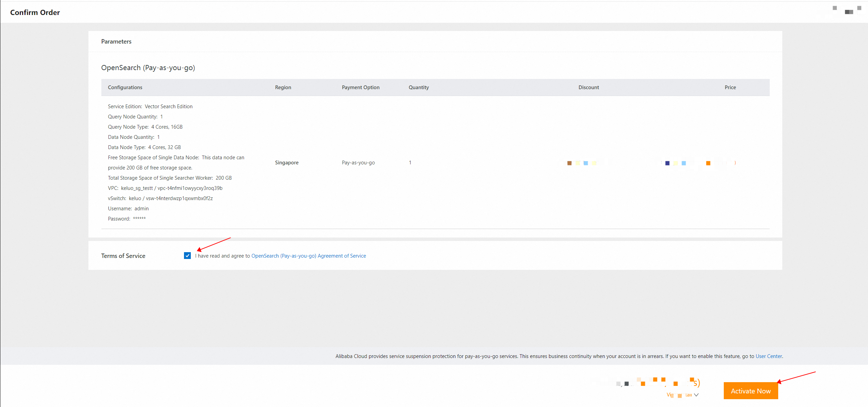The width and height of the screenshot is (868, 407).
Task: Click the orange View Detail text
Action: pyautogui.click(x=679, y=395)
